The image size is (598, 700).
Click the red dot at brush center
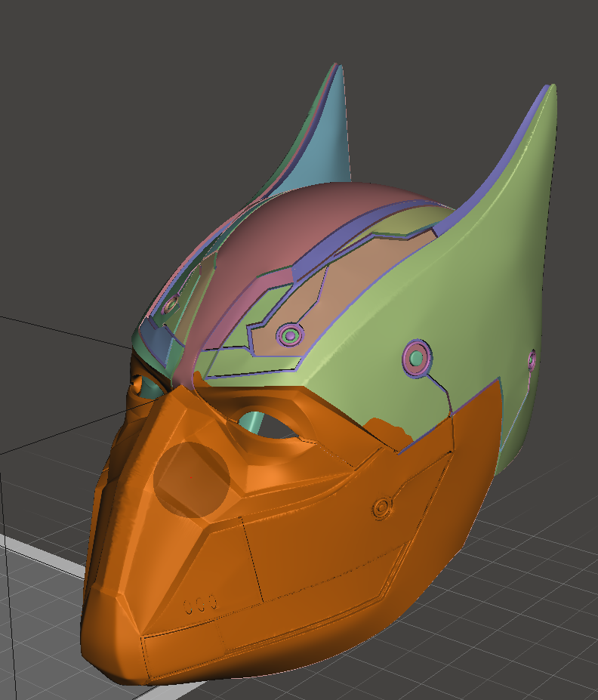[191, 477]
